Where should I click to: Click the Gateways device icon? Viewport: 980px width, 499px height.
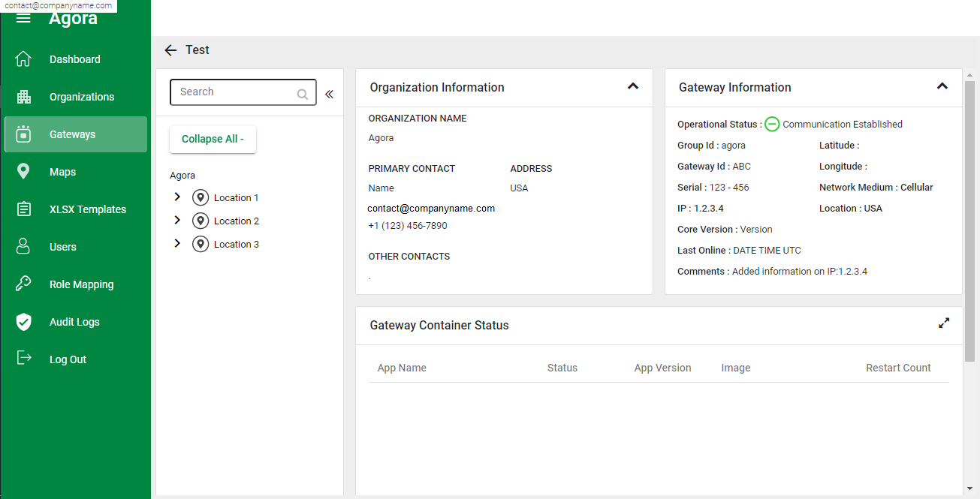[x=23, y=134]
